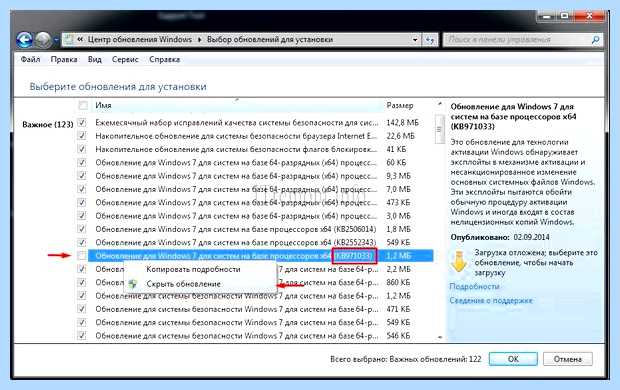Select the Важное (123) category
The image size is (620, 390).
(48, 125)
